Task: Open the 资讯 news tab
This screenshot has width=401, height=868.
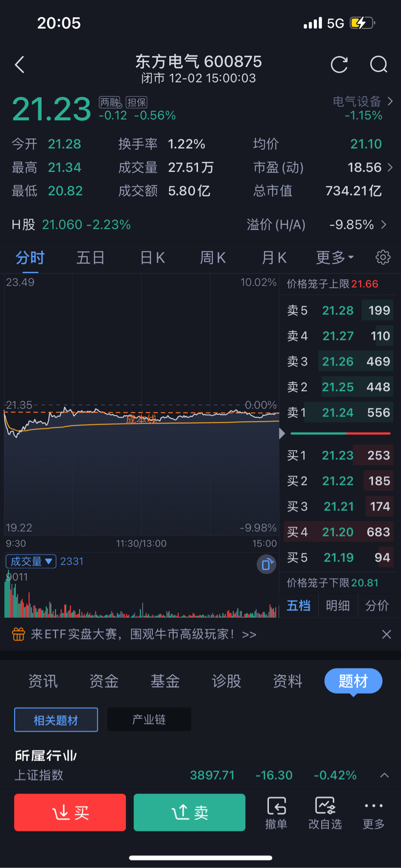Action: (43, 681)
